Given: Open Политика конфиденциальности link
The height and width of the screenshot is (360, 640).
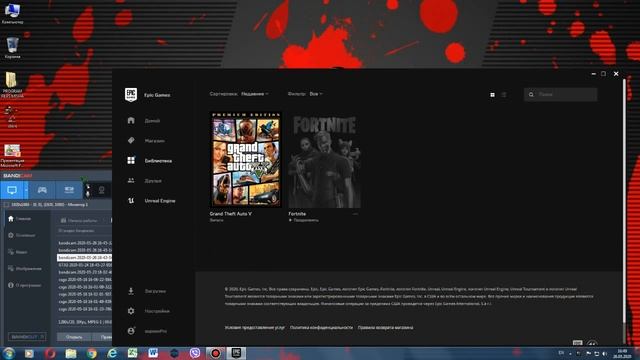Looking at the screenshot, I should coord(321,327).
